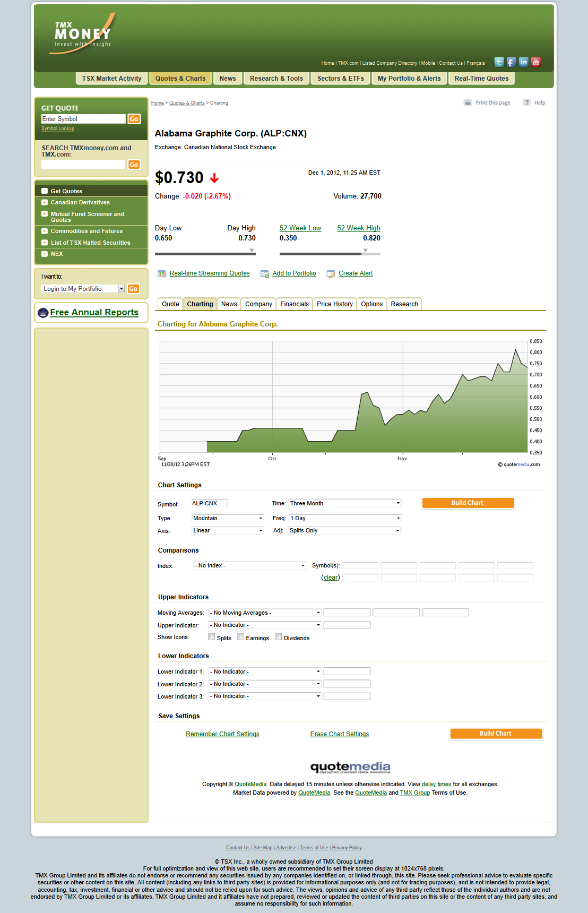The height and width of the screenshot is (913, 588).
Task: Click the Remember Chart Settings link
Action: (x=222, y=734)
